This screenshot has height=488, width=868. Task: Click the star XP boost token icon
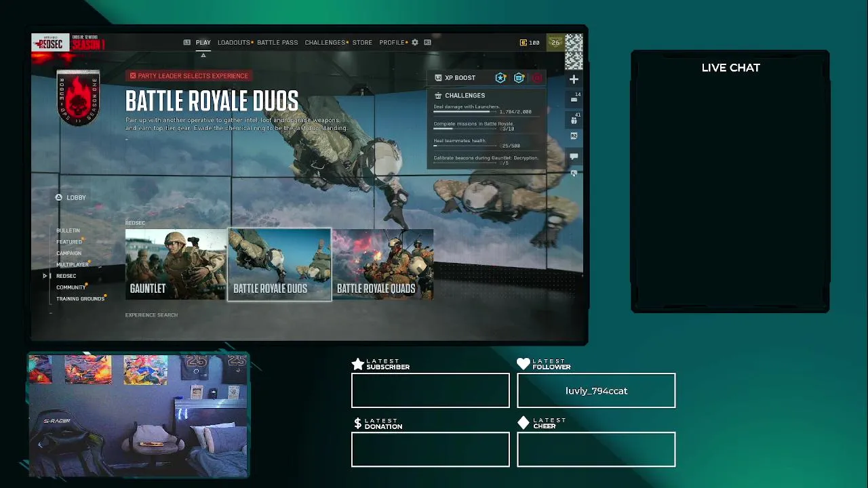coord(500,78)
